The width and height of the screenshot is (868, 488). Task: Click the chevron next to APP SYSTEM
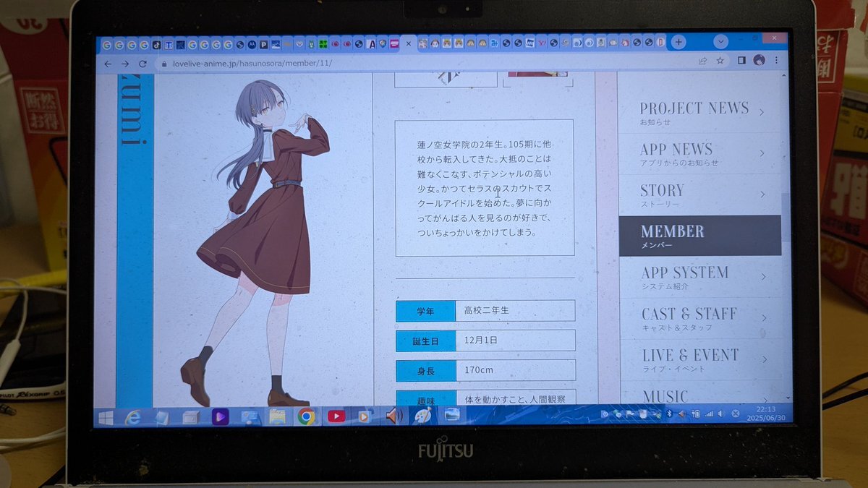[763, 277]
